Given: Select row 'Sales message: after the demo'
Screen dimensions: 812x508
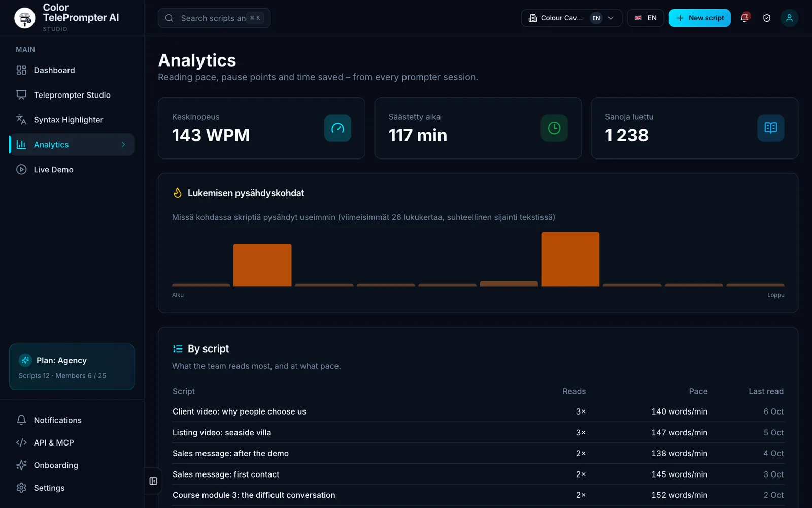Looking at the screenshot, I should (478, 453).
